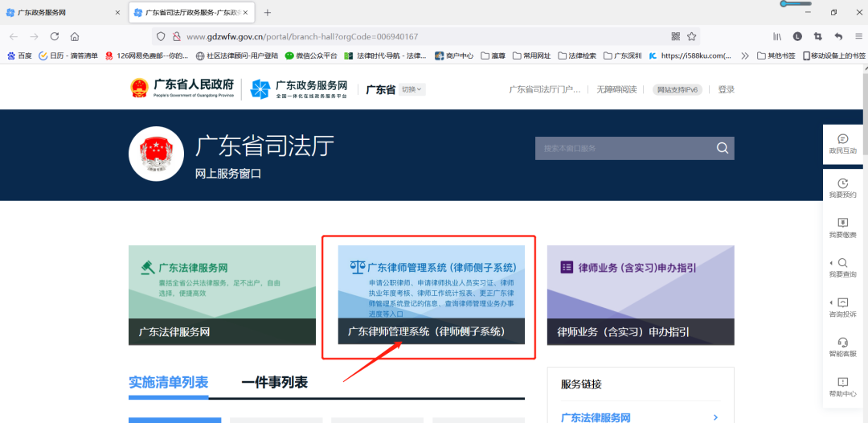Open the browser home page

(75, 36)
